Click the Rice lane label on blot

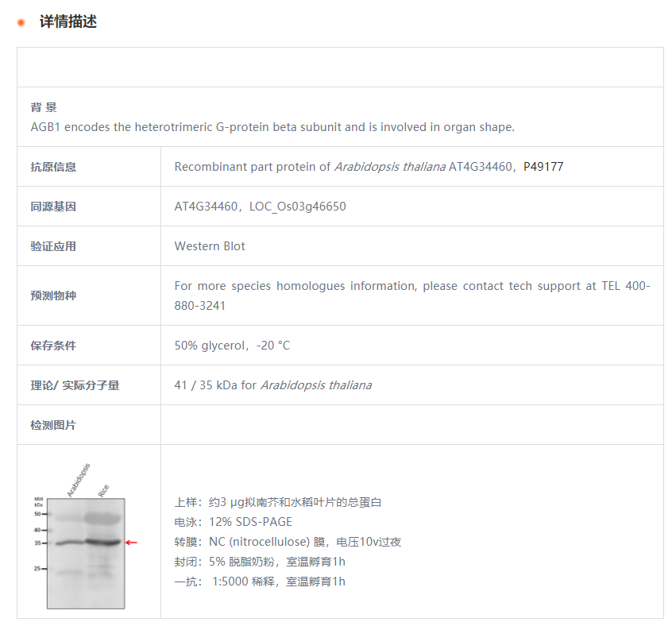[103, 490]
